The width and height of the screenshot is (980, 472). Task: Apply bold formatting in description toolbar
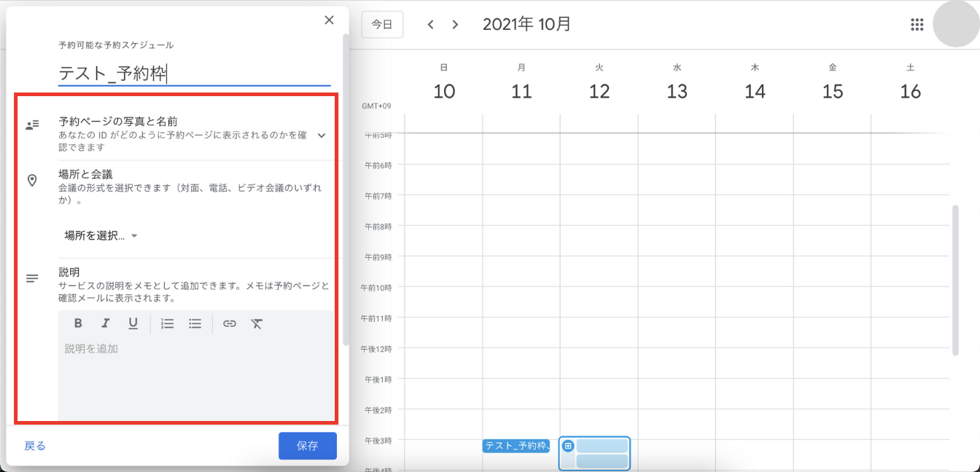[x=78, y=323]
